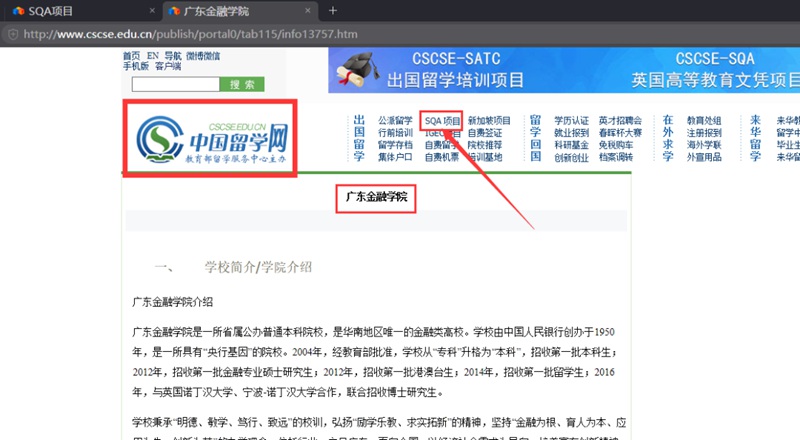The width and height of the screenshot is (800, 440).
Task: Click the 广东金融学院 article title
Action: (377, 197)
